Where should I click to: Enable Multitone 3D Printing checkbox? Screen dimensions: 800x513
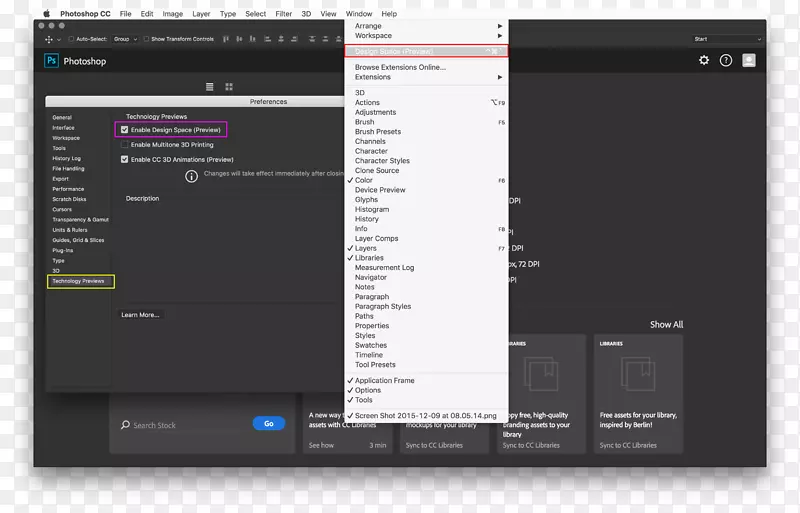[125, 145]
